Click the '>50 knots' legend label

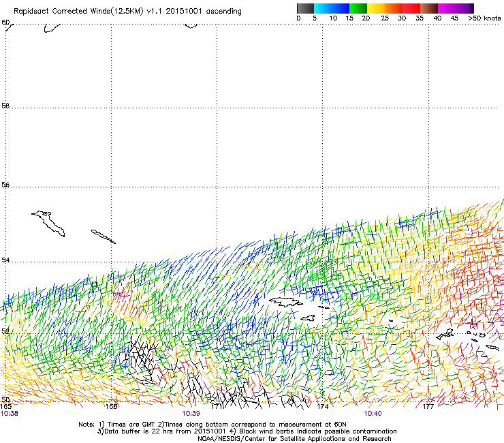[484, 18]
